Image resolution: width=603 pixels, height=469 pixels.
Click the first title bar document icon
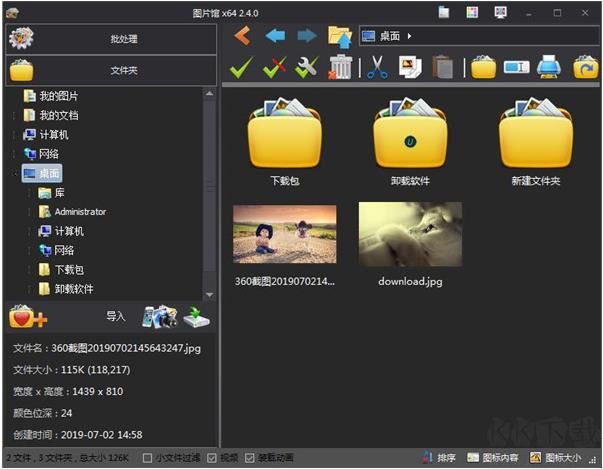pyautogui.click(x=444, y=13)
